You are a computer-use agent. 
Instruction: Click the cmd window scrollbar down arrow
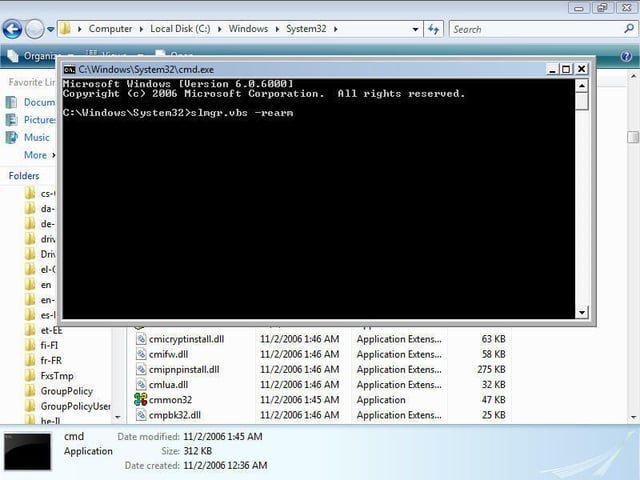(582, 313)
